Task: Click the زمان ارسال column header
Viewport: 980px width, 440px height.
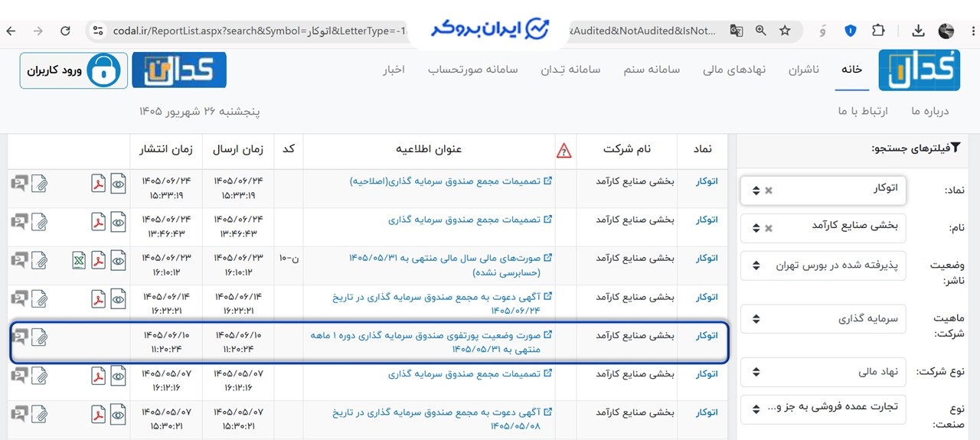Action: coord(238,150)
